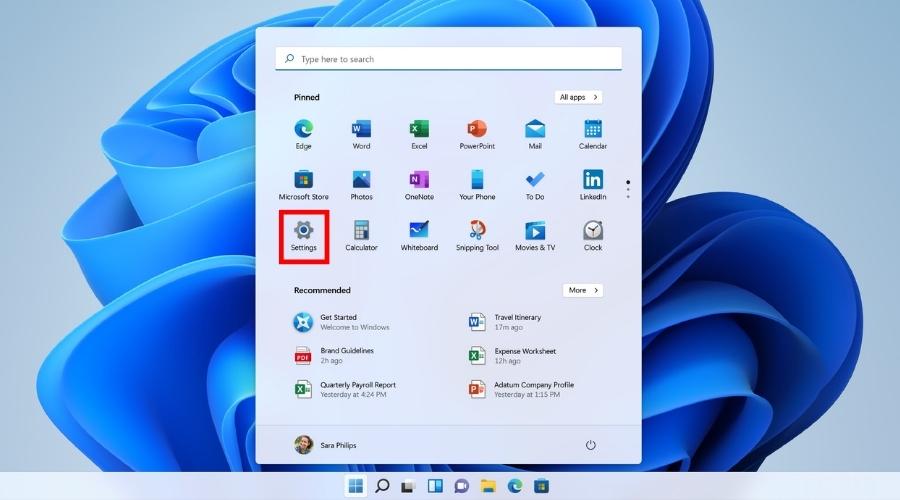The width and height of the screenshot is (900, 500).
Task: Open the Quarterly Payroll Report
Action: [344, 389]
